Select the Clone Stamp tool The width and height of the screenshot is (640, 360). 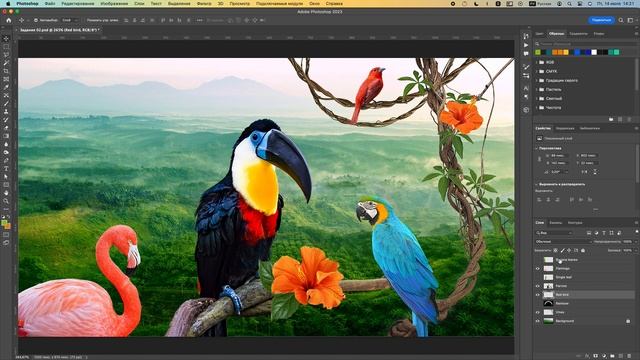point(6,111)
